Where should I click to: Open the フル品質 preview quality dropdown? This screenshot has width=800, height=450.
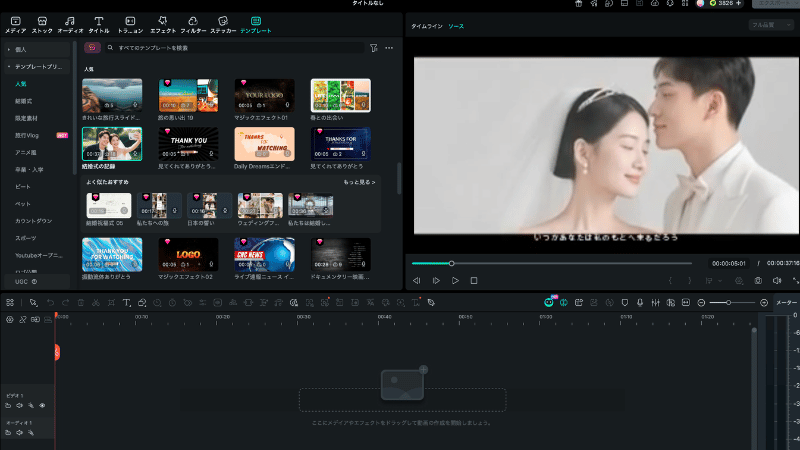(771, 24)
